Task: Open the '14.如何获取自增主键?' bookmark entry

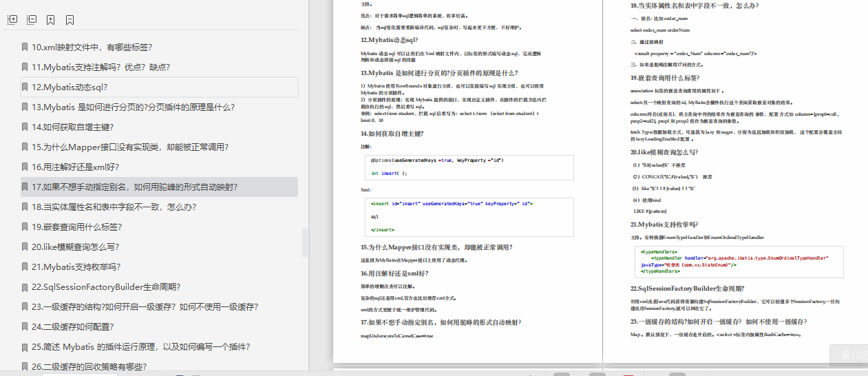Action: pyautogui.click(x=73, y=127)
